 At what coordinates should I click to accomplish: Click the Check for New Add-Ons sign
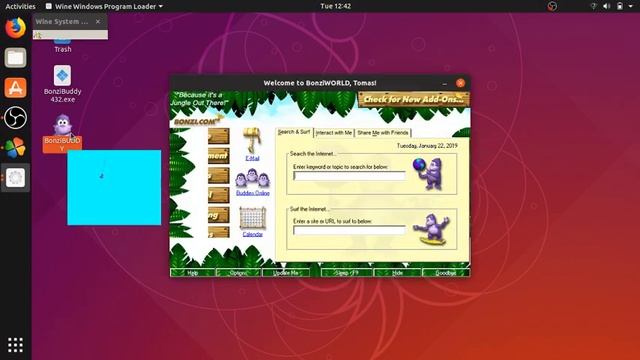414,99
